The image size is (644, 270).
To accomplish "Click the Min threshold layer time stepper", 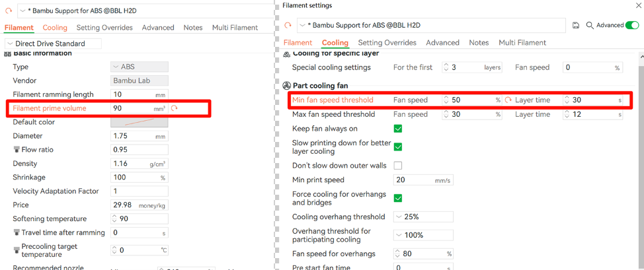I will (x=567, y=100).
